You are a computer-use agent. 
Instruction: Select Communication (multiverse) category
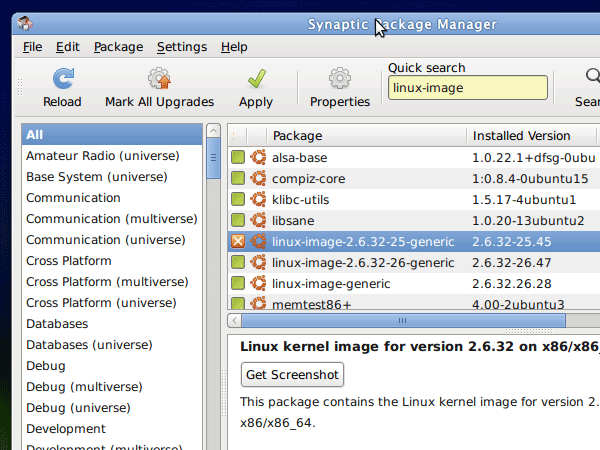click(112, 219)
